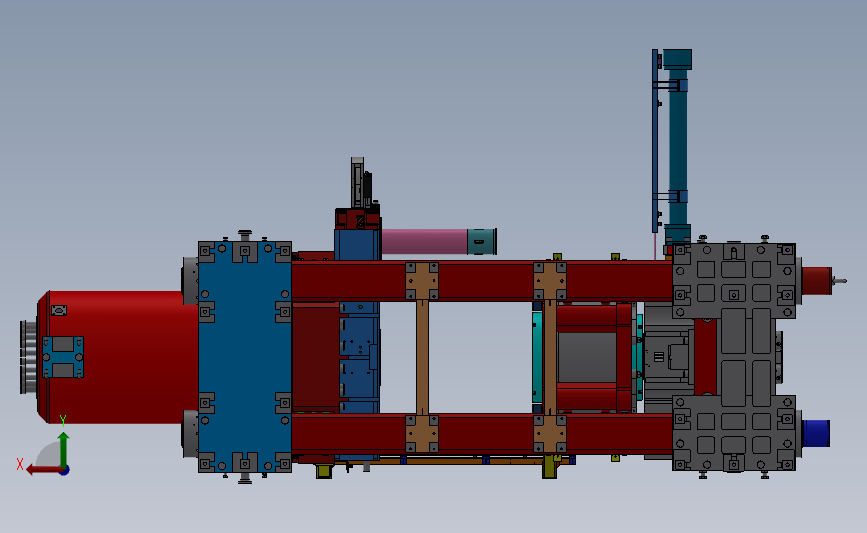Select the gear at the far left end
The image size is (867, 533).
coord(28,357)
